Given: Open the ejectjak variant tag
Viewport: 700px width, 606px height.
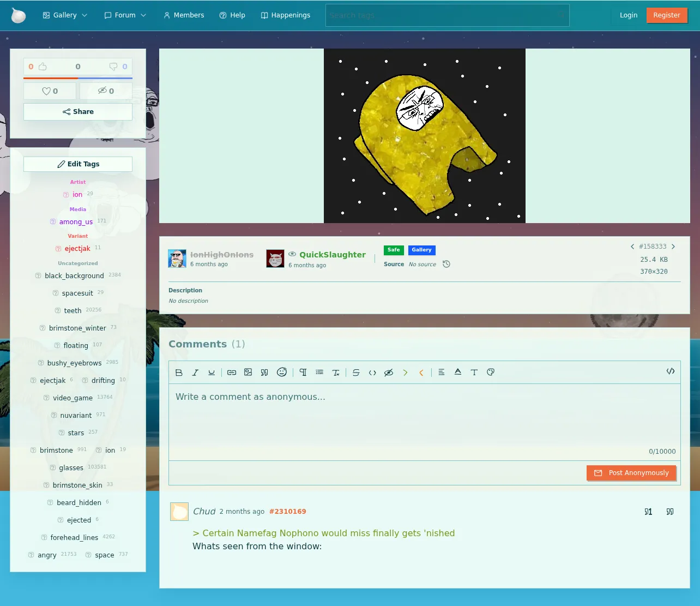Looking at the screenshot, I should coord(77,249).
